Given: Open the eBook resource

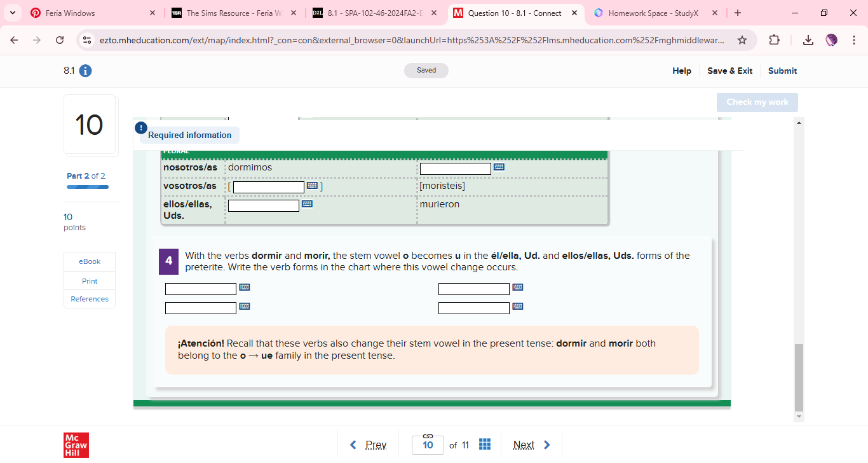Looking at the screenshot, I should (x=90, y=261).
